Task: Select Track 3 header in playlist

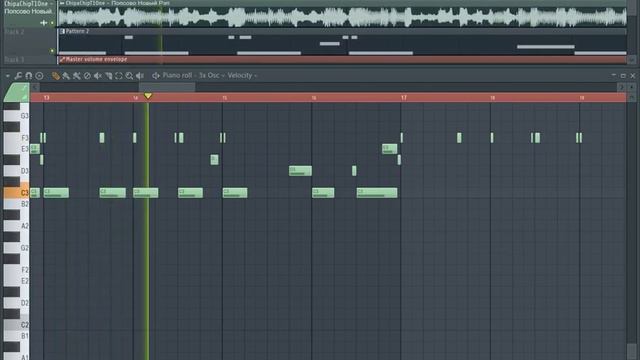Action: point(29,60)
